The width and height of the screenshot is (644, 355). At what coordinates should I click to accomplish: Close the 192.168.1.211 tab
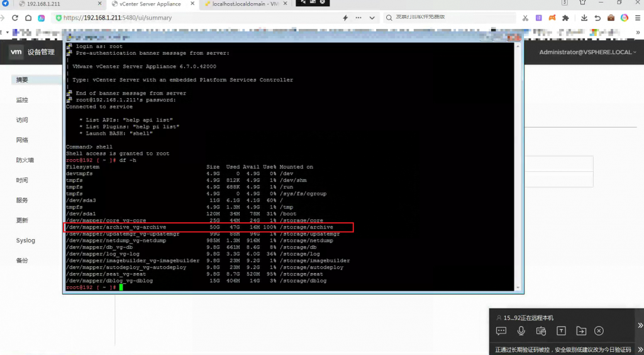pyautogui.click(x=100, y=4)
